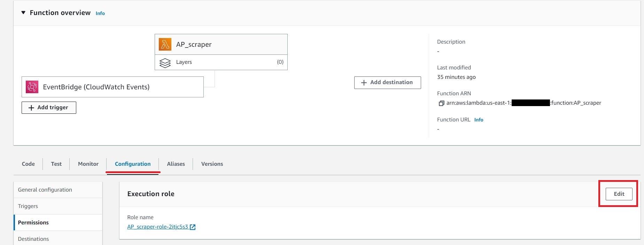Open Destinations in the sidebar
This screenshot has width=644, height=245.
coord(58,239)
